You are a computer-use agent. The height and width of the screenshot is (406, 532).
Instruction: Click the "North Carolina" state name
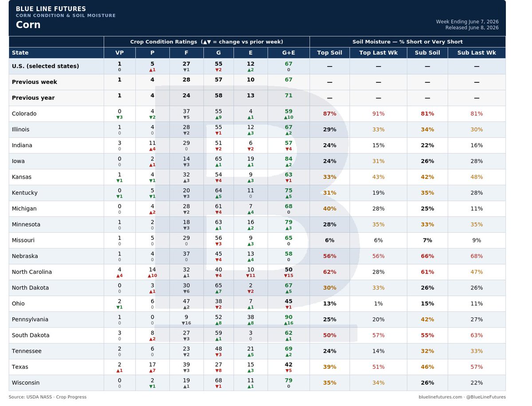(x=32, y=272)
